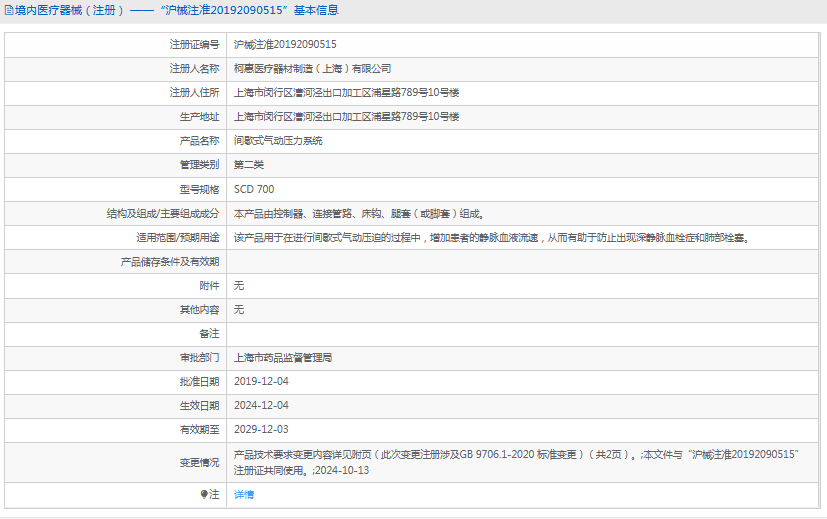Image resolution: width=827 pixels, height=519 pixels.
Task: Select the page title 境内医疗器械（注册）
Action: [x=70, y=11]
